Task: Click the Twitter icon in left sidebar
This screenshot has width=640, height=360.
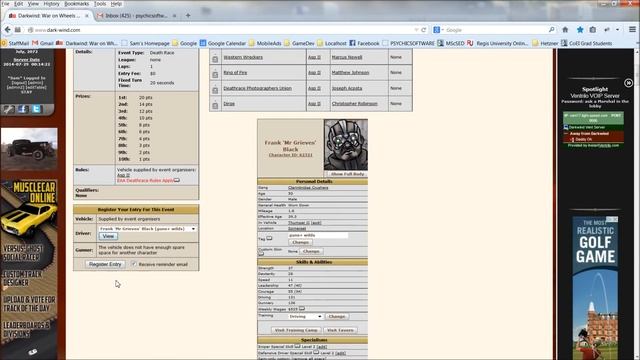Action: coord(36,109)
